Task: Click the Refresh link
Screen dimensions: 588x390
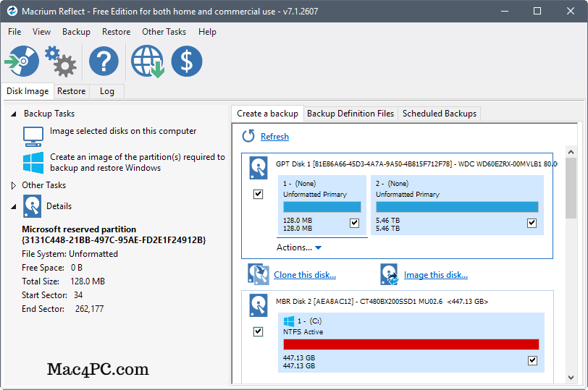Action: click(275, 137)
